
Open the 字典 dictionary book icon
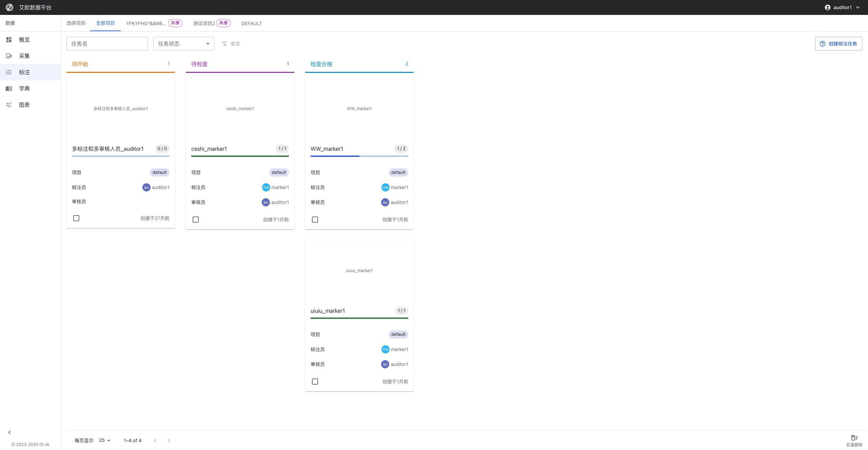9,88
